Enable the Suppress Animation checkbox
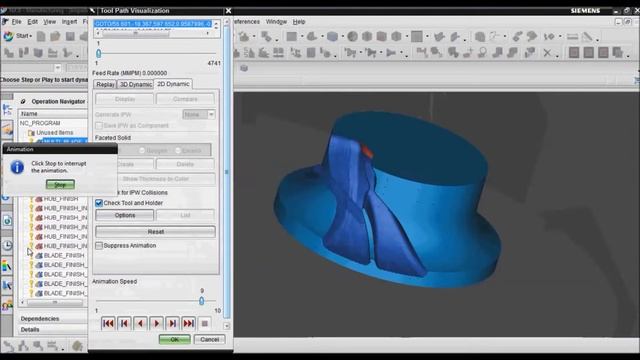The image size is (640, 360). coord(99,245)
